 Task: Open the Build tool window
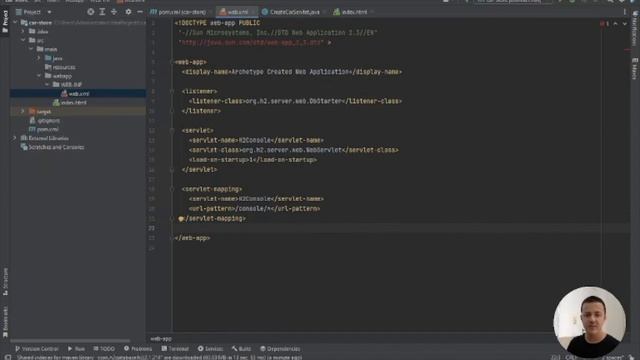point(242,349)
